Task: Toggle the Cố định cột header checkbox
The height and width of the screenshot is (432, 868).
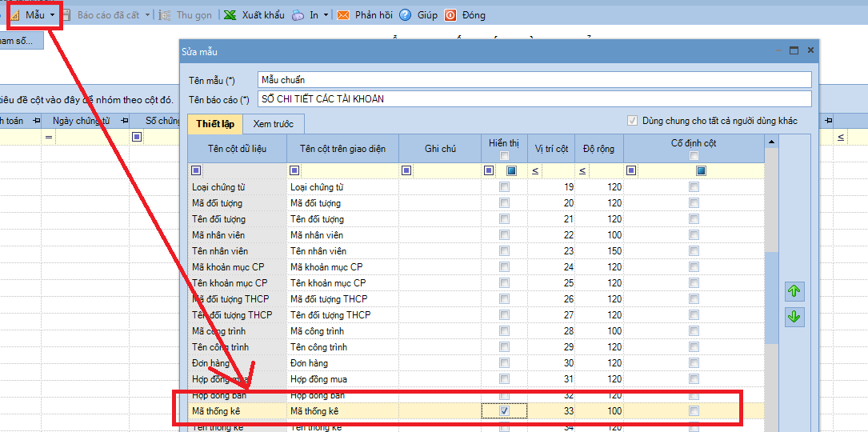Action: tap(694, 156)
